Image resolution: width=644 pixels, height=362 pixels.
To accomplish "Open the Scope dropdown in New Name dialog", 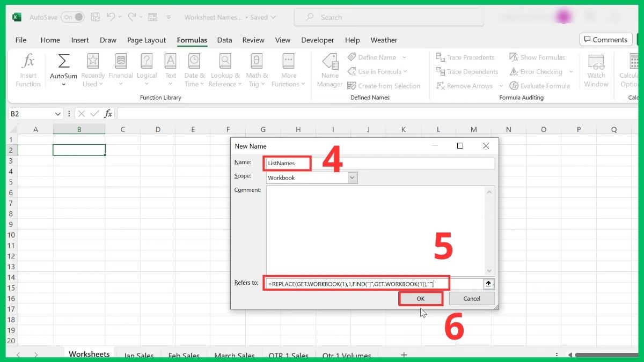I will 352,178.
